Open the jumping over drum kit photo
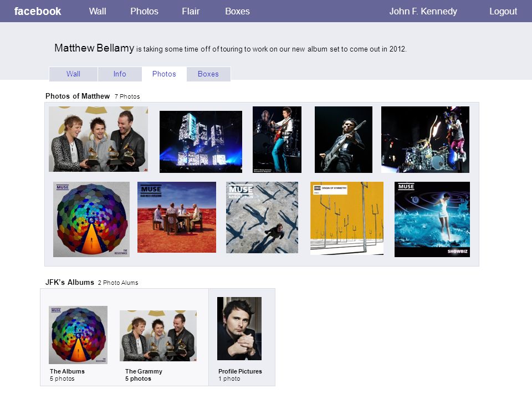 [x=425, y=140]
